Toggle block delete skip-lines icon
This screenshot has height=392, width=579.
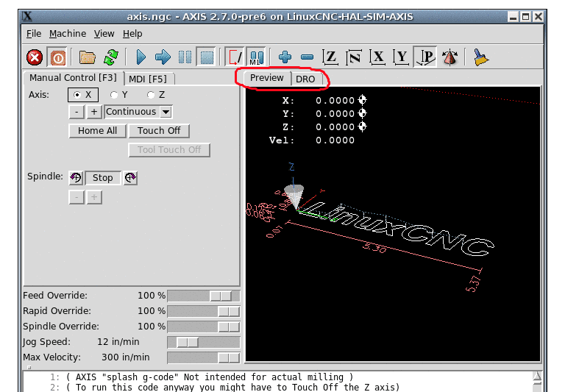coord(235,57)
